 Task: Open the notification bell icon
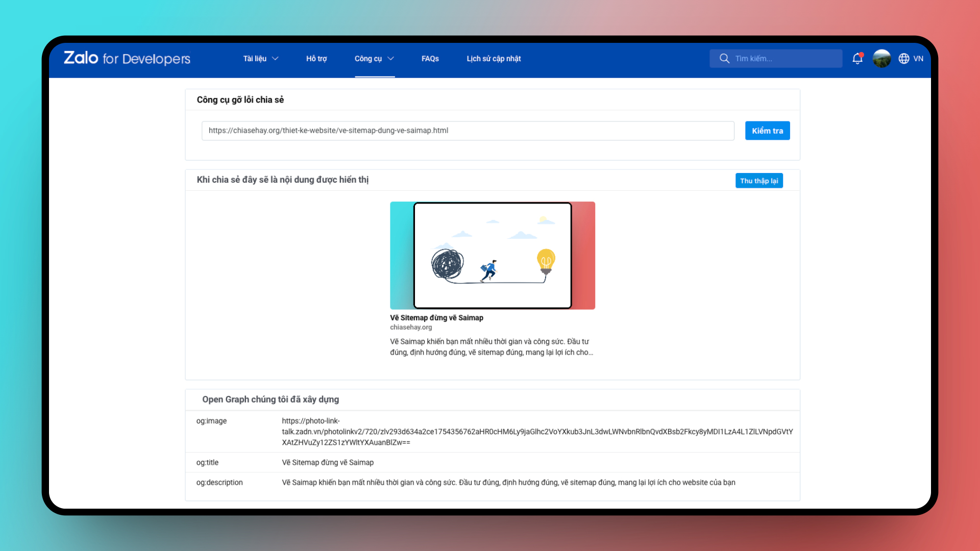[857, 59]
